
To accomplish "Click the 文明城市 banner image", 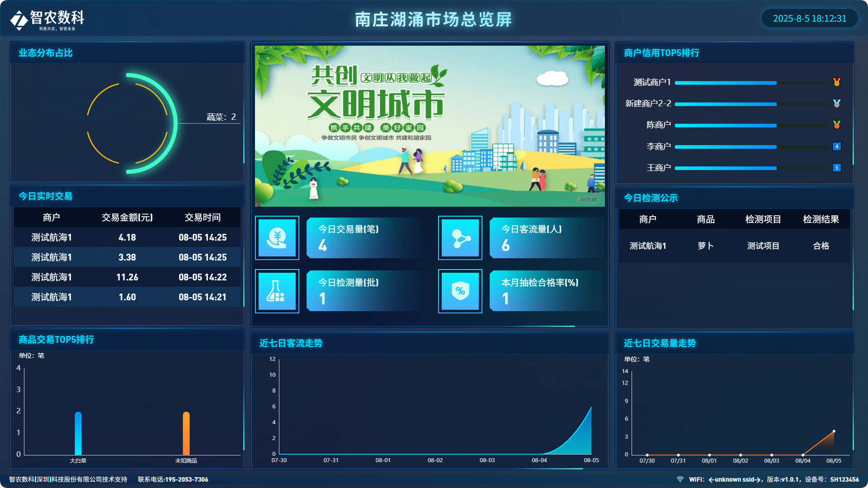I will (x=429, y=126).
